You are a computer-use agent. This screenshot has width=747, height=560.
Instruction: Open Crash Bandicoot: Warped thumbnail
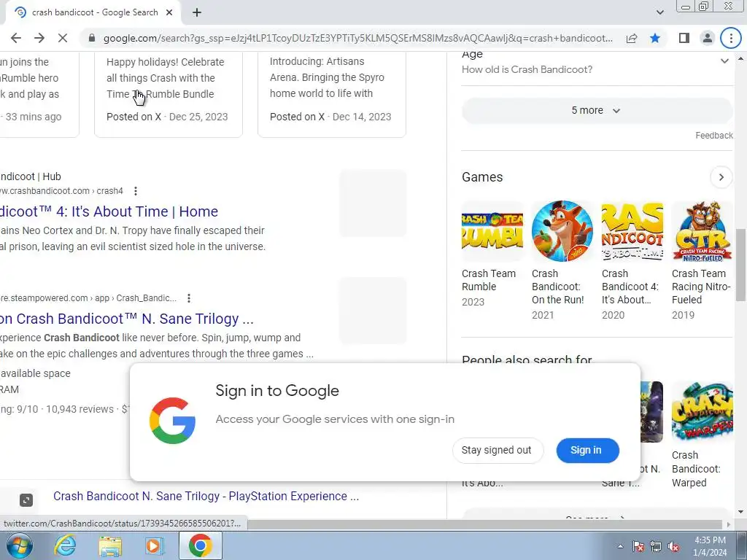703,412
